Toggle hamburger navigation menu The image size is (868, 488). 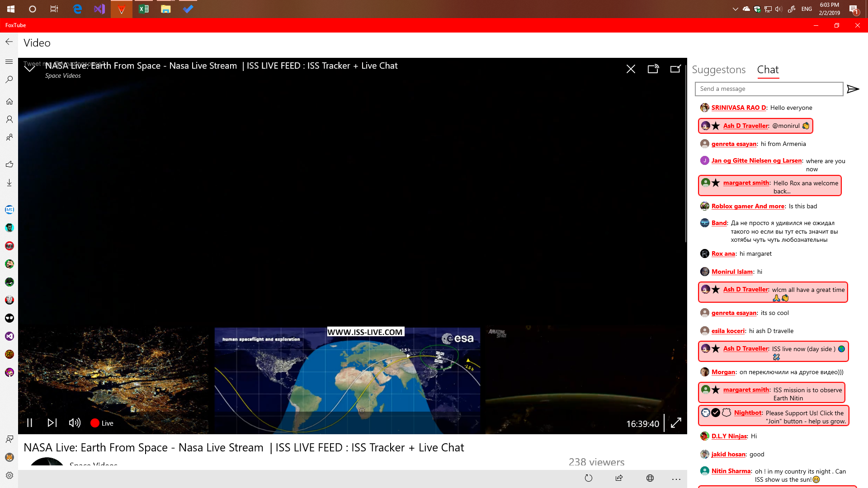point(9,61)
